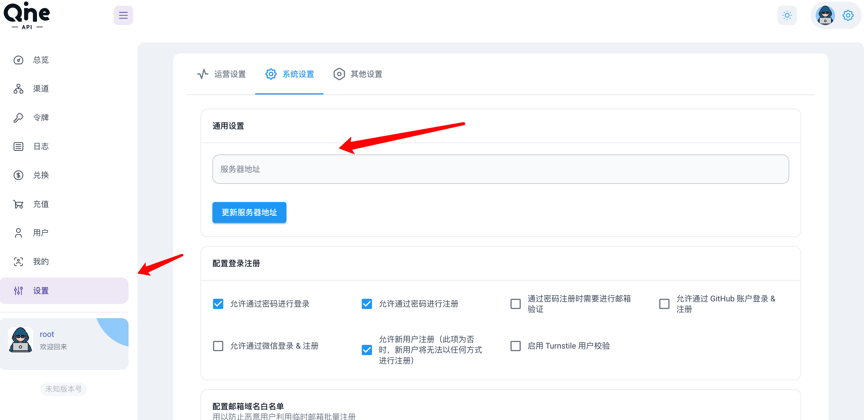Switch to the 系统设置 tab
Viewport: 868px width, 420px height.
[x=289, y=74]
